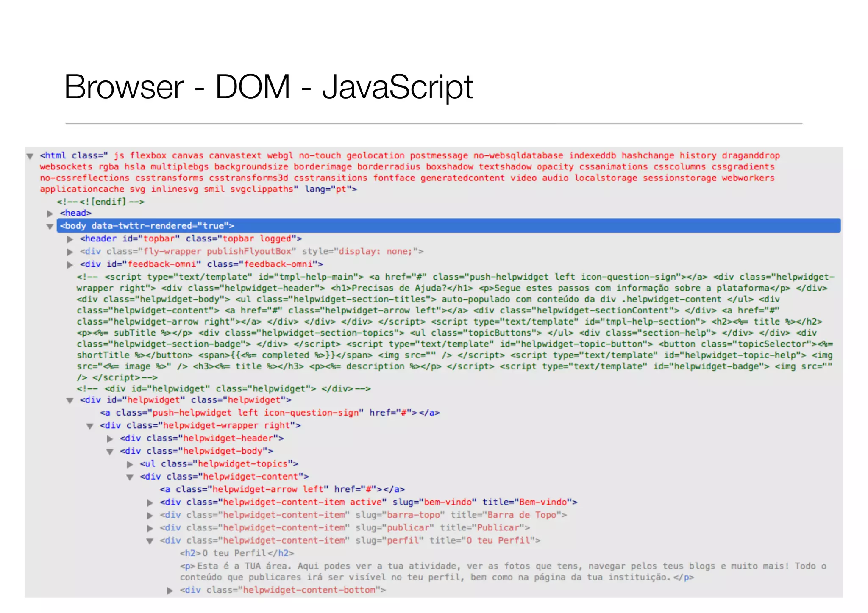This screenshot has width=868, height=613.
Task: Collapse the helpwidget-body div triangle
Action: 110,452
